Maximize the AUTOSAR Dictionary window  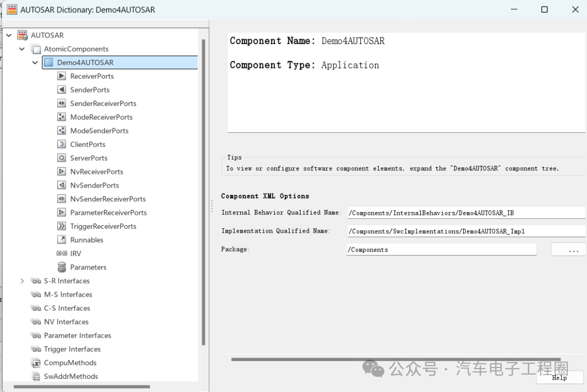click(544, 9)
